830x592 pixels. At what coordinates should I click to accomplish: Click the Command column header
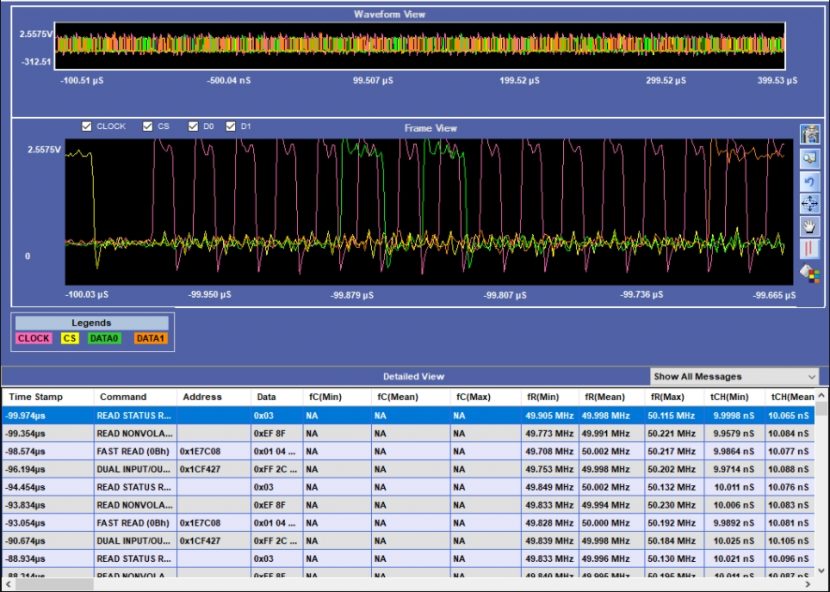point(125,396)
